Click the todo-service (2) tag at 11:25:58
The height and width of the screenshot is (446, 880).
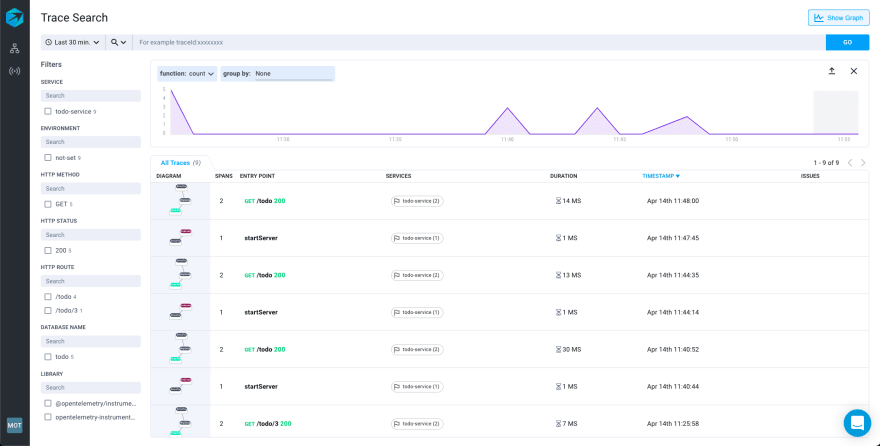pos(417,424)
